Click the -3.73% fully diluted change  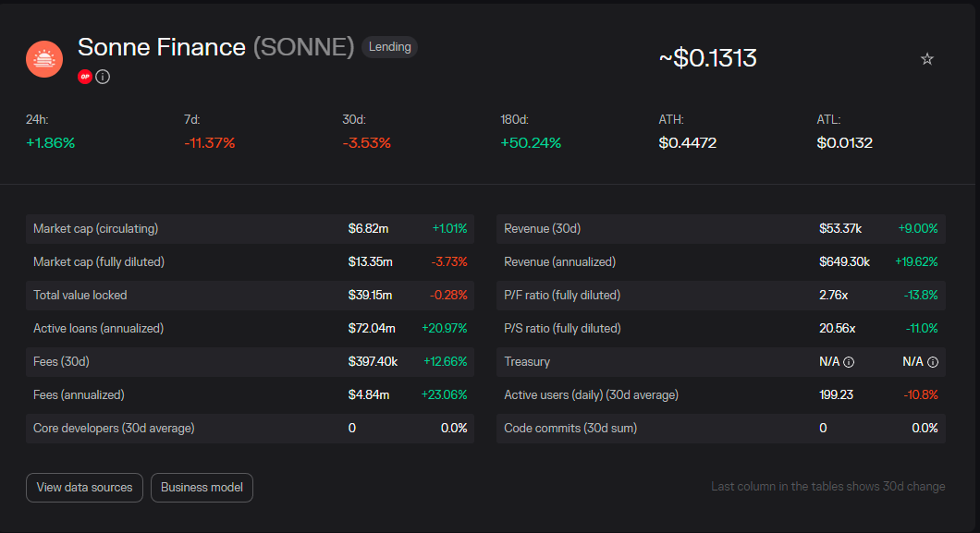[x=449, y=262]
